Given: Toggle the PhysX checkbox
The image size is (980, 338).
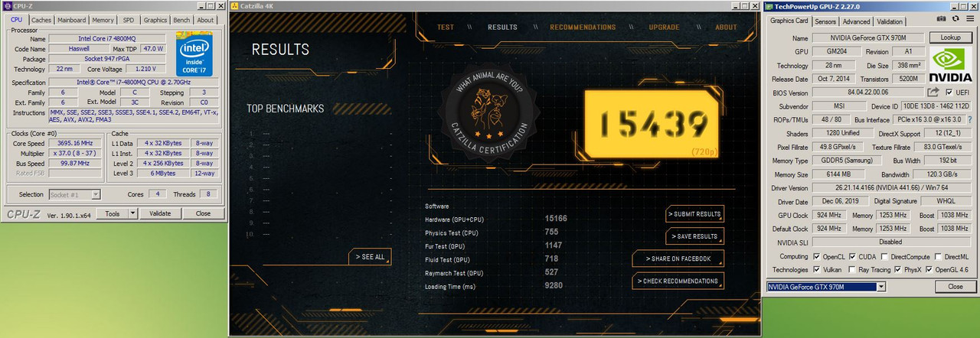Looking at the screenshot, I should click(x=898, y=269).
